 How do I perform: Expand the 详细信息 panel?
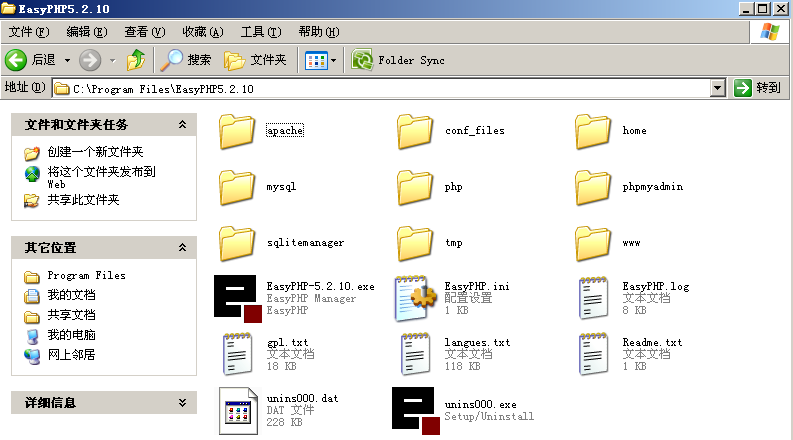182,403
